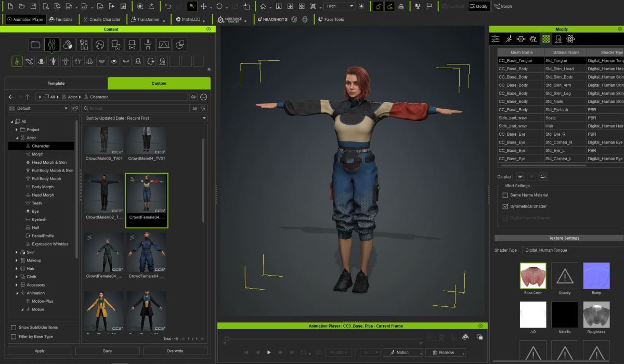624x364 pixels.
Task: Select the Teeth sub-category icon
Action: coord(102,61)
